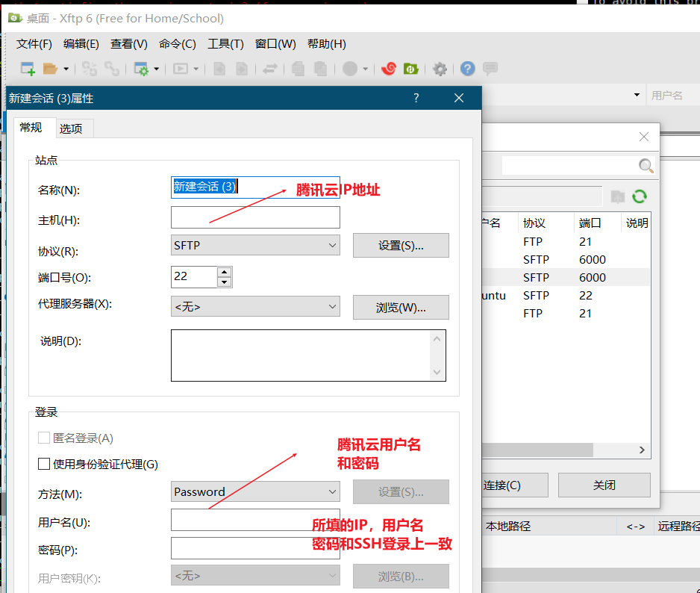Increase port number with up stepper

[225, 272]
